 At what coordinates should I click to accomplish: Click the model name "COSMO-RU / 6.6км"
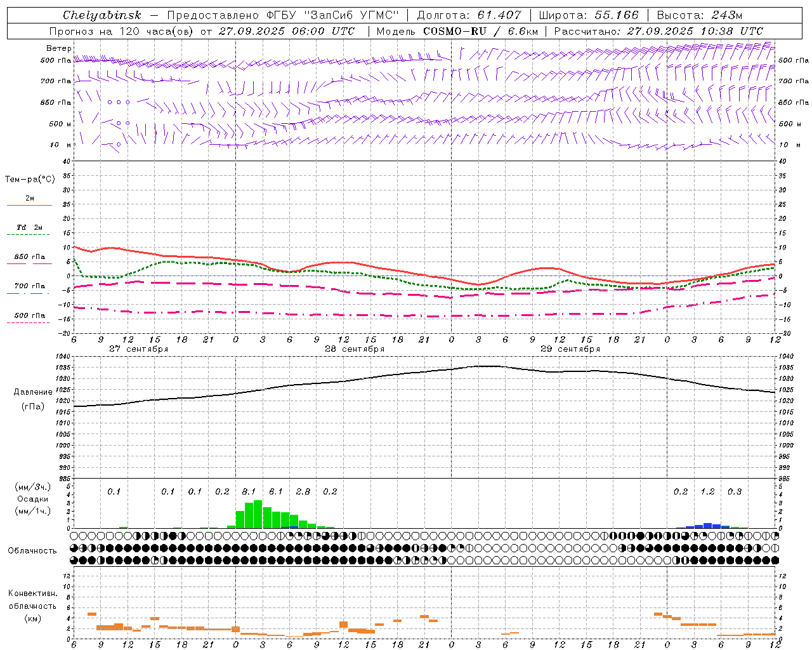coord(480,31)
